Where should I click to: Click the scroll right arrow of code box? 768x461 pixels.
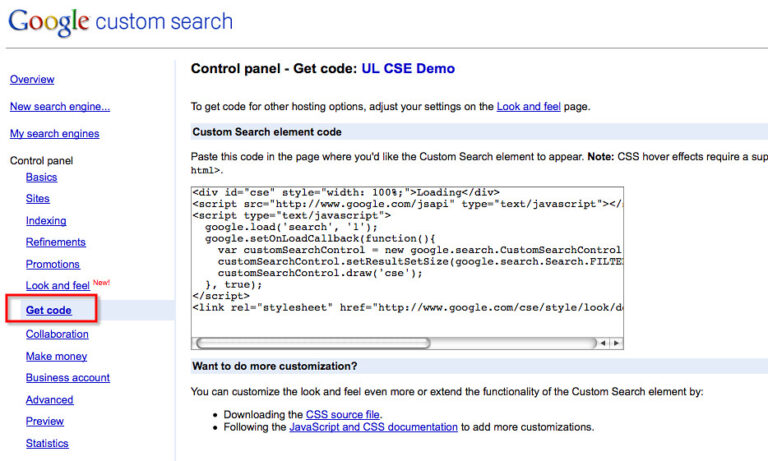click(616, 343)
